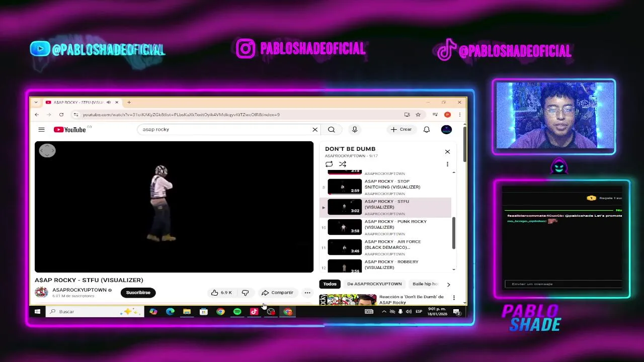Click the YouTube search magnifier button
The image size is (644, 362).
(x=332, y=130)
